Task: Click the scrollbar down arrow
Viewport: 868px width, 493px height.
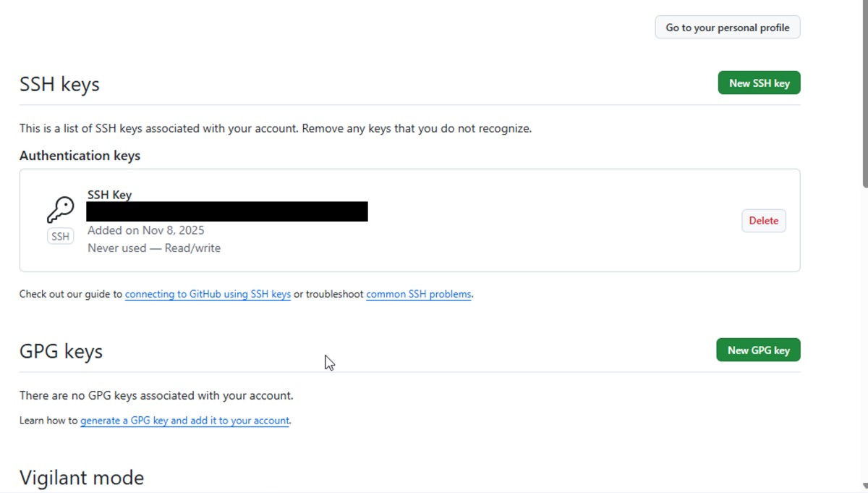Action: pyautogui.click(x=863, y=486)
